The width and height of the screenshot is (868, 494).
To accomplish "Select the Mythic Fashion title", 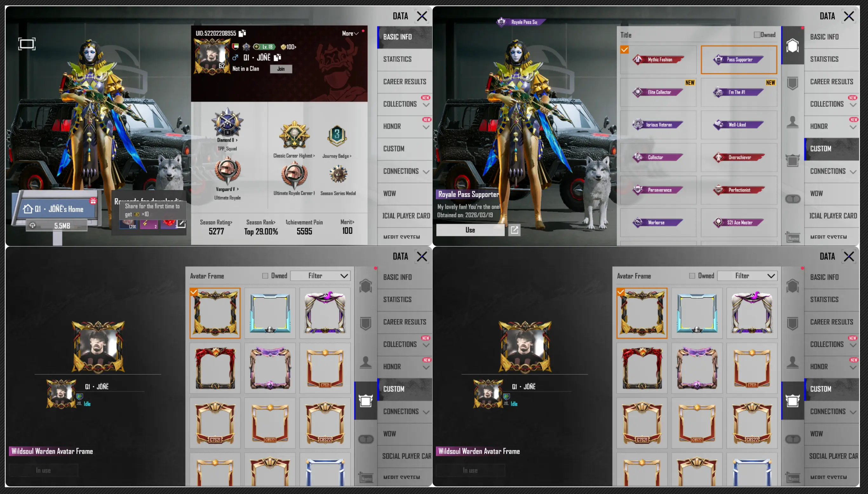I will tap(658, 60).
